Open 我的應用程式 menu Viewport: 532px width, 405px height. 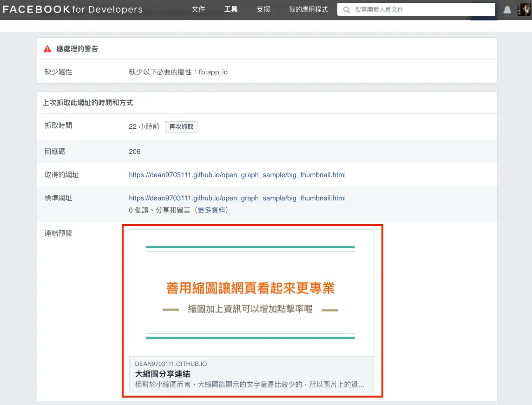[x=308, y=9]
